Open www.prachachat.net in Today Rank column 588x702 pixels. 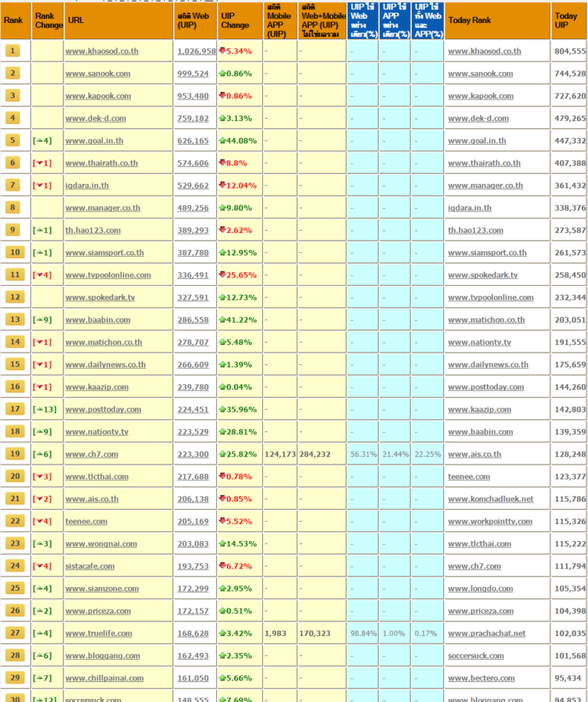pos(486,633)
